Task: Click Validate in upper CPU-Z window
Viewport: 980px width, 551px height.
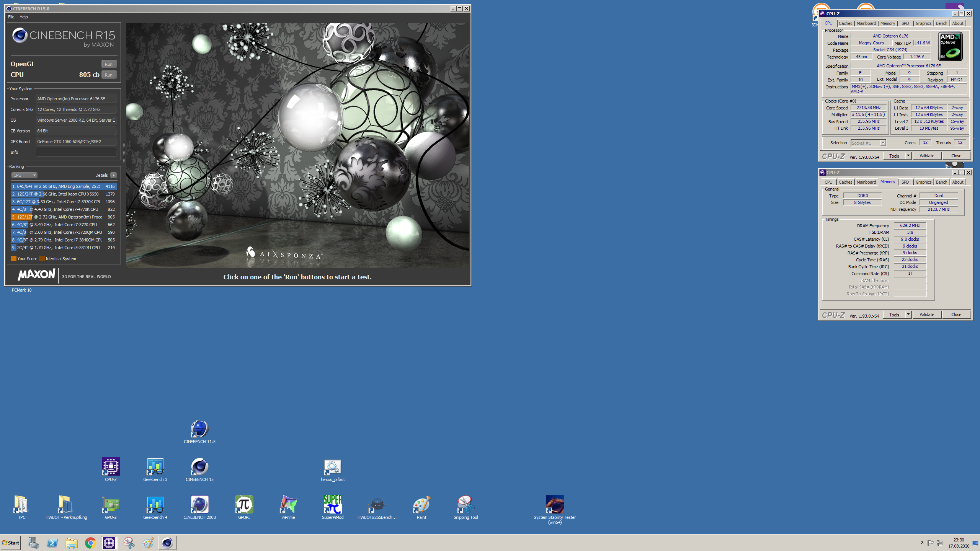Action: [x=927, y=156]
